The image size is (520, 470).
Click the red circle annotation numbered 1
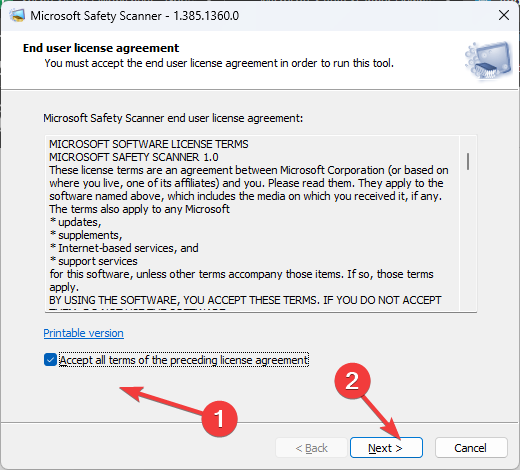tap(219, 419)
